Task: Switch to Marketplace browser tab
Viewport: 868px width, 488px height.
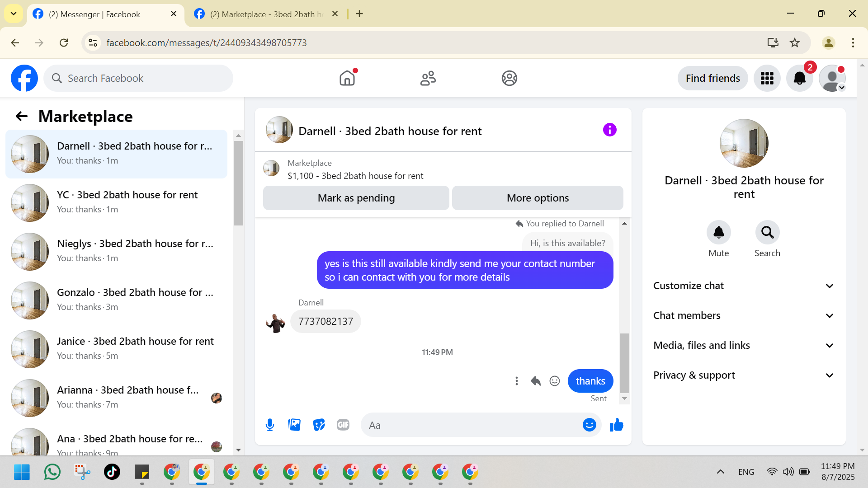Action: tap(266, 14)
